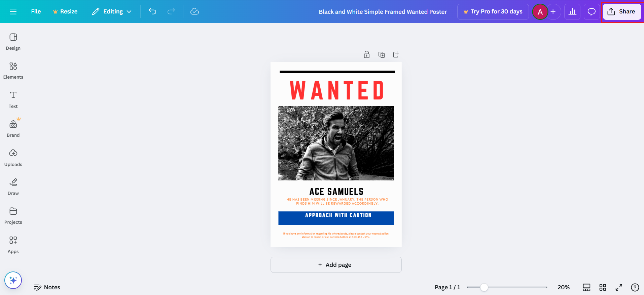The height and width of the screenshot is (295, 644).
Task: Open the Share options panel
Action: [x=621, y=12]
